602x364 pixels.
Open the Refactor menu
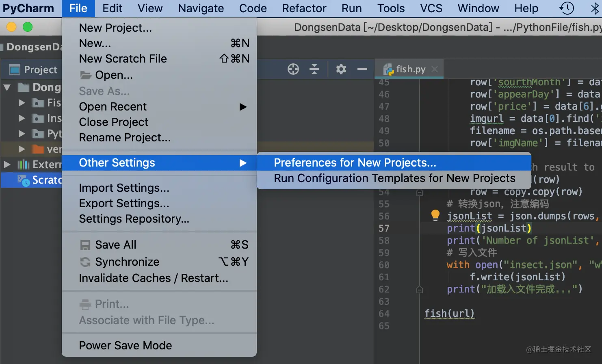pyautogui.click(x=304, y=9)
